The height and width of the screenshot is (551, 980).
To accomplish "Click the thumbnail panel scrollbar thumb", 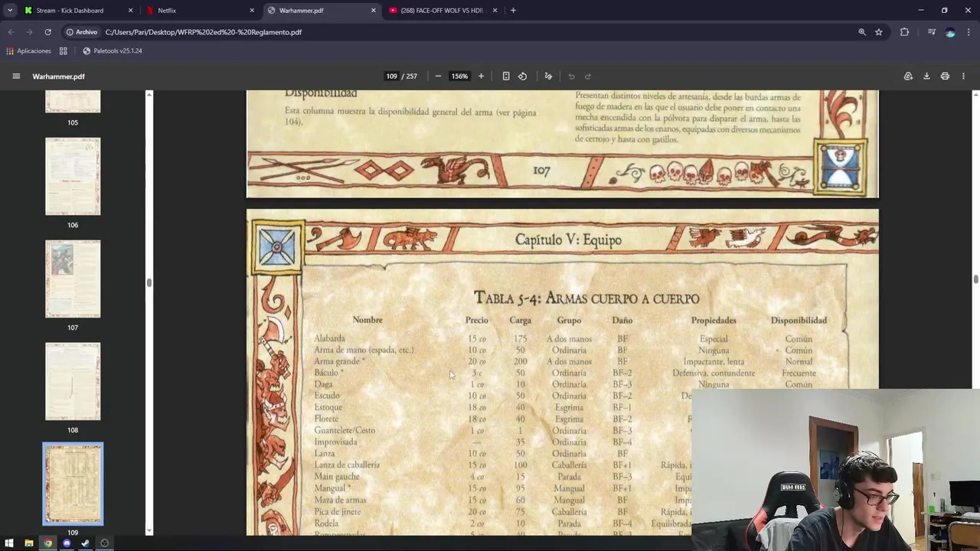I will click(x=149, y=282).
